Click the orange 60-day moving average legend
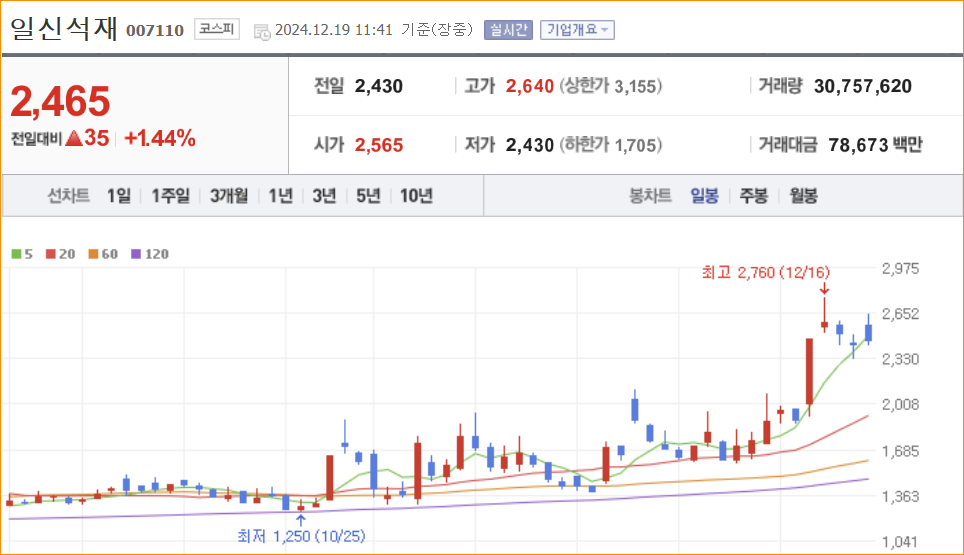Screen dimensions: 964x555 pos(103,254)
